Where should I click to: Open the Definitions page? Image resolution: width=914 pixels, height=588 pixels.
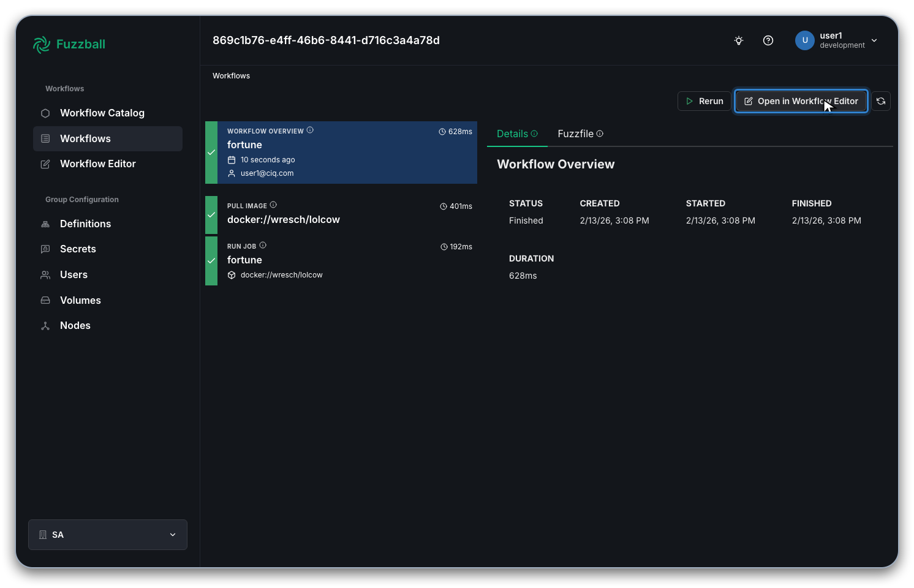pyautogui.click(x=85, y=224)
